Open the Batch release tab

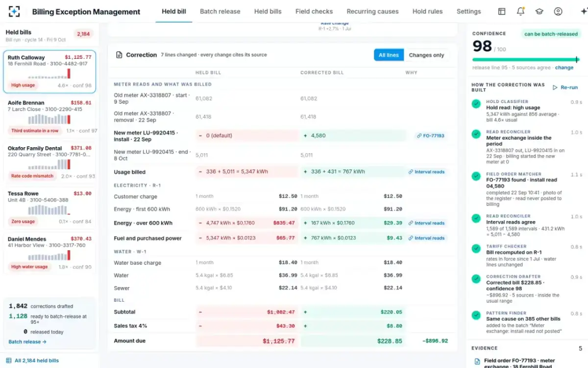tap(220, 11)
